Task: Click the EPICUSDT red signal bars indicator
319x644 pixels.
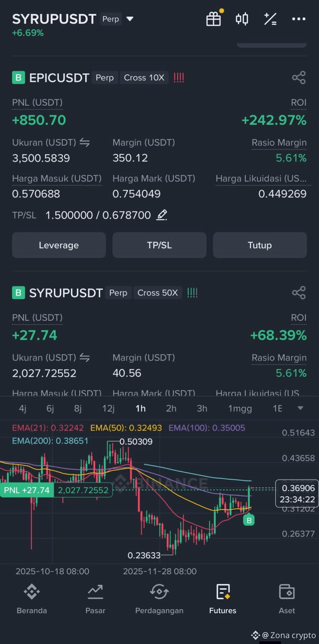Action: (179, 78)
